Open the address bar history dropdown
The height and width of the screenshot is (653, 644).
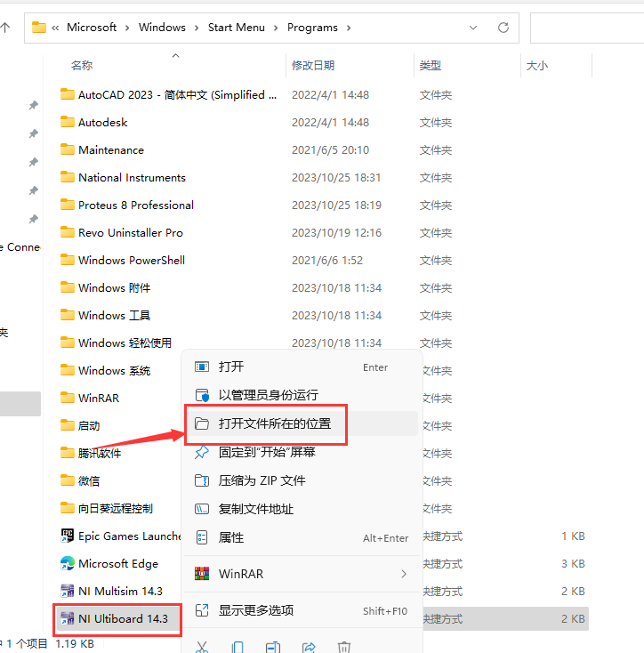473,28
